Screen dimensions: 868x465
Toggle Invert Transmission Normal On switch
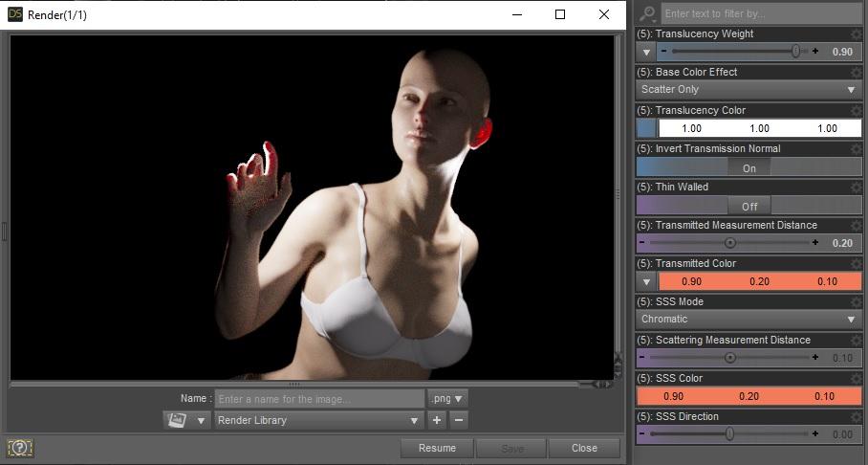(749, 168)
